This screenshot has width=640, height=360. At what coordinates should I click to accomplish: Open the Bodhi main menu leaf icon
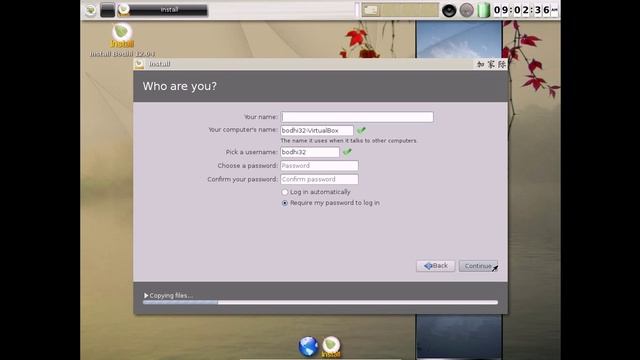click(91, 10)
